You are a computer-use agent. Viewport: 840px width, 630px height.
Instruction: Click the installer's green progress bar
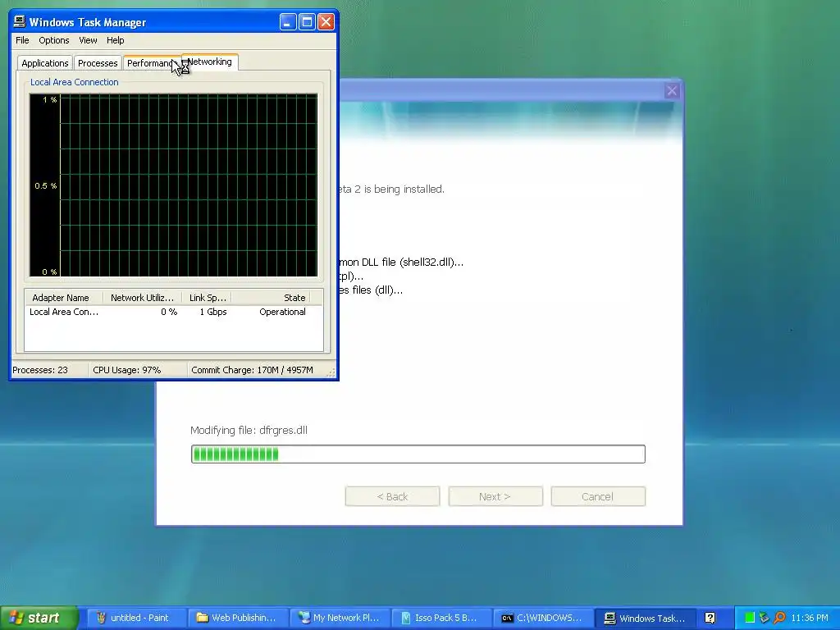[x=418, y=454]
